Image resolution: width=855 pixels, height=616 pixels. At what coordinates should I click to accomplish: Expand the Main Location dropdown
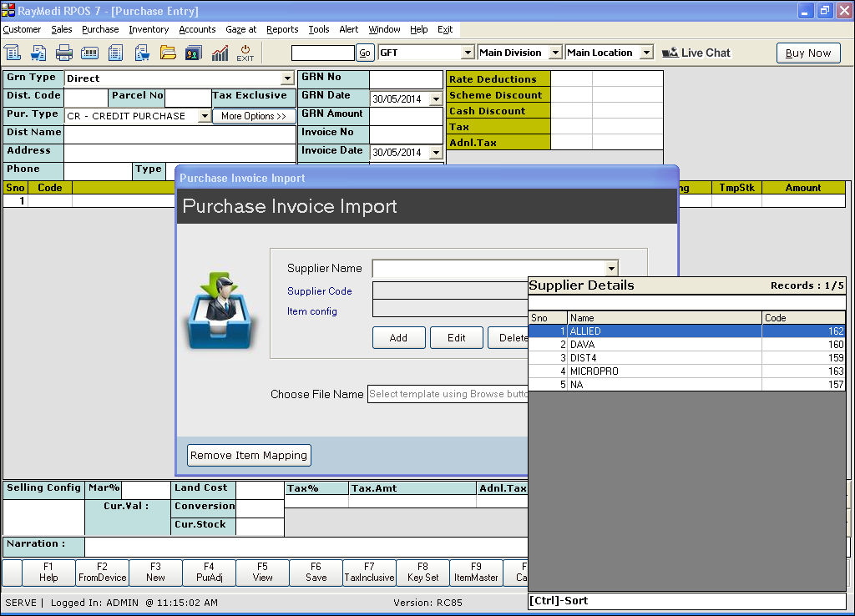click(x=647, y=53)
